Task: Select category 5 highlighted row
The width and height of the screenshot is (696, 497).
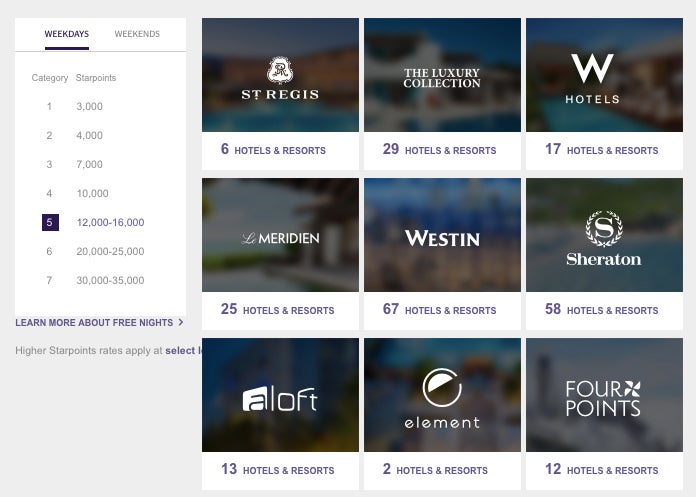Action: tap(93, 222)
